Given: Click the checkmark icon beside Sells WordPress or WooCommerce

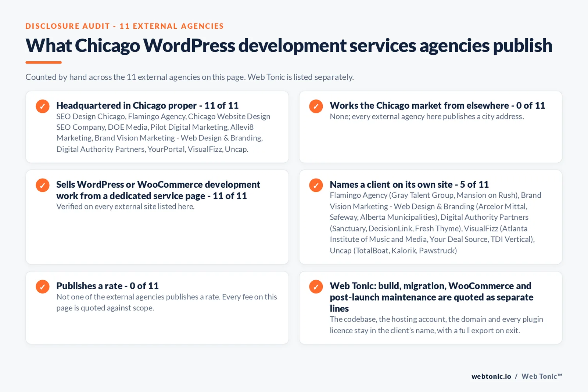Looking at the screenshot, I should click(x=43, y=185).
